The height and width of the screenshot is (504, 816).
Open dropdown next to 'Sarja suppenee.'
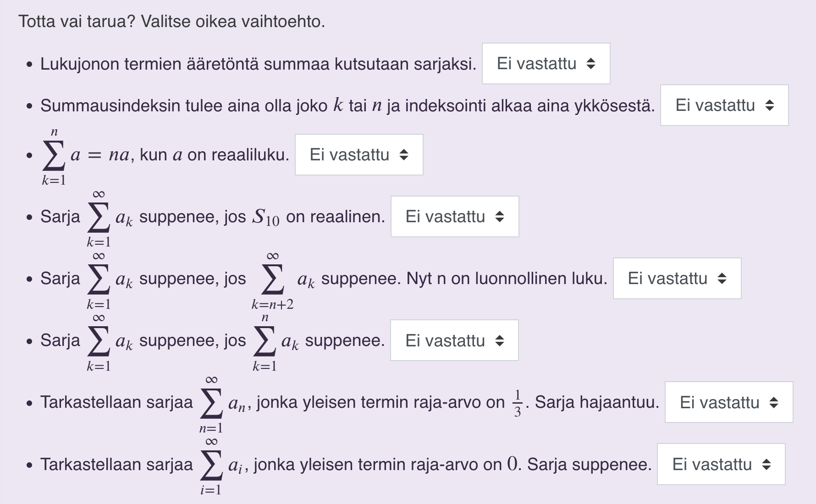point(721,464)
